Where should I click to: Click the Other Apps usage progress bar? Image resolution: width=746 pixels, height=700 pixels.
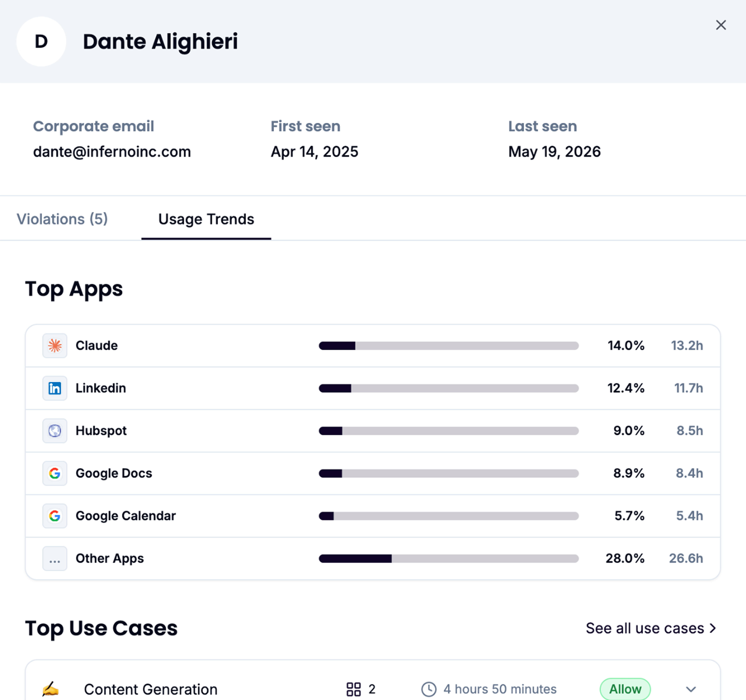point(448,558)
